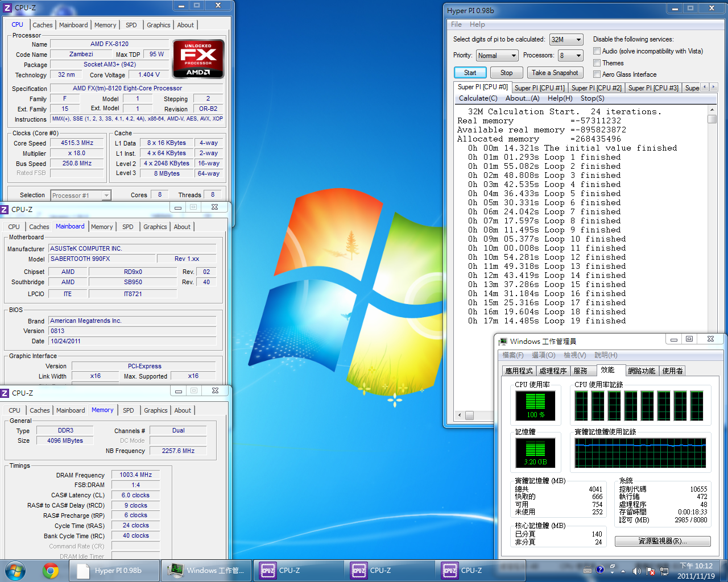
Task: Select Super PI [CPU #1] tab
Action: coord(539,88)
